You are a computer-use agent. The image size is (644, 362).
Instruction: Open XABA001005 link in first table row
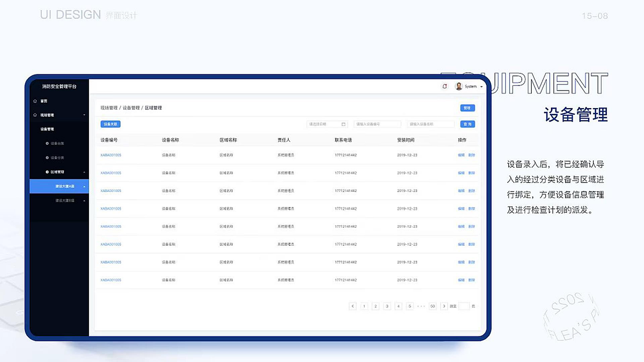coord(111,155)
